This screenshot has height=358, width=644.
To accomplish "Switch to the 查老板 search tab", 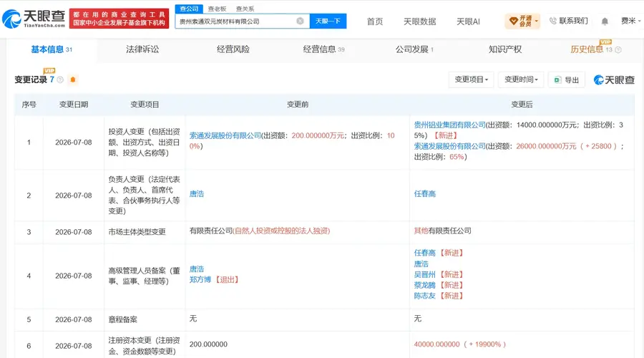I will pos(217,9).
